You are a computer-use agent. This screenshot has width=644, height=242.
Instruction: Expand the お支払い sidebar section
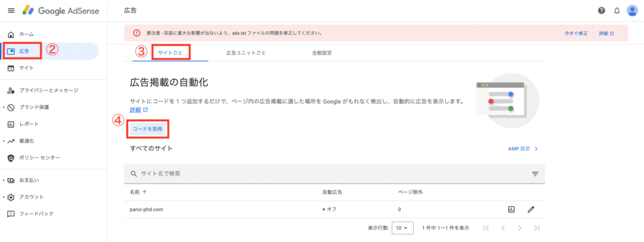[3, 180]
